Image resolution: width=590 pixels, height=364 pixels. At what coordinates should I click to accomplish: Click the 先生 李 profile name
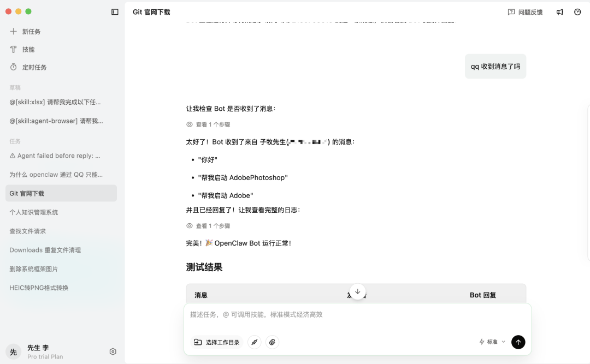(x=38, y=348)
